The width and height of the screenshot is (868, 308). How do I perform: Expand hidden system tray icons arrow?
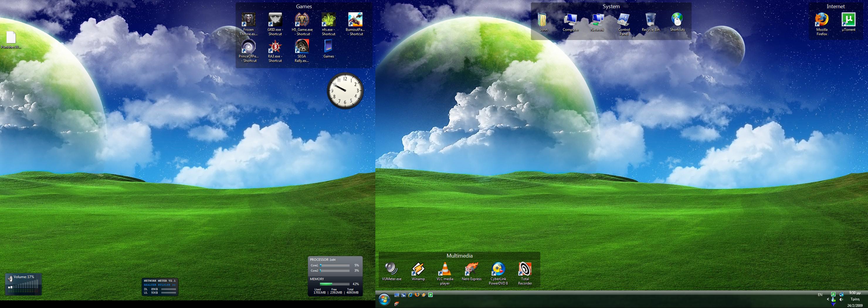(828, 299)
